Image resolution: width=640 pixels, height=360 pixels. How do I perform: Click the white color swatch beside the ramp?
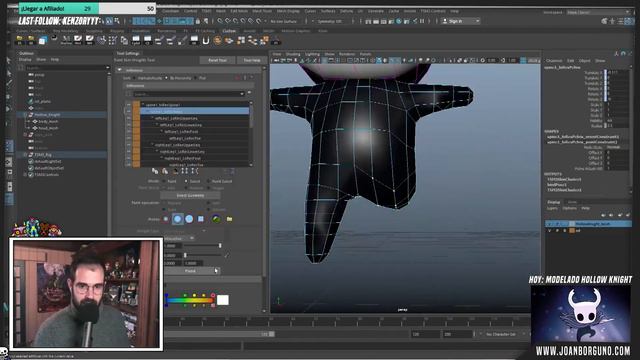(x=222, y=300)
